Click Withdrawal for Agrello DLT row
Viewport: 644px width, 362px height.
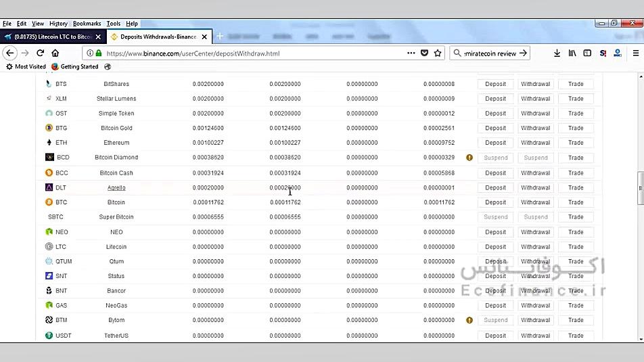tap(535, 188)
